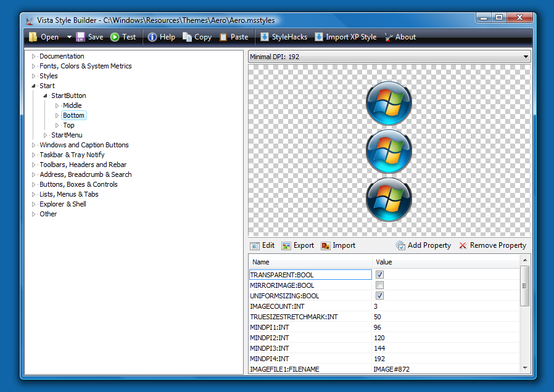Click the Remove Property button

[492, 245]
